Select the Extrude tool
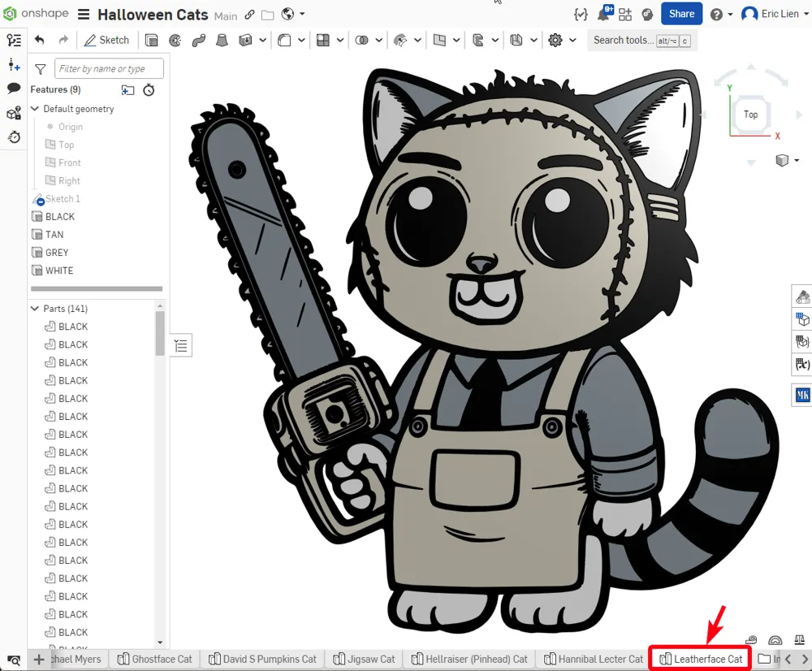812x671 pixels. click(x=151, y=40)
